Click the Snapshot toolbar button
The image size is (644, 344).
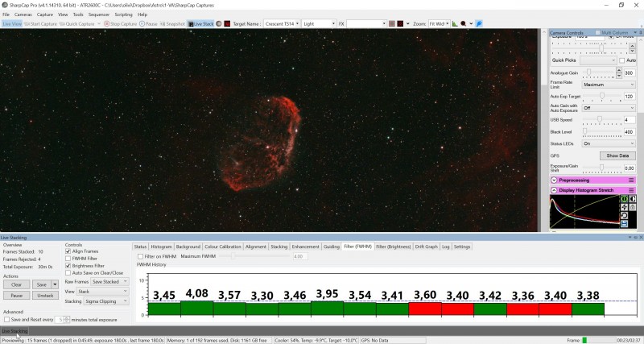pos(172,24)
